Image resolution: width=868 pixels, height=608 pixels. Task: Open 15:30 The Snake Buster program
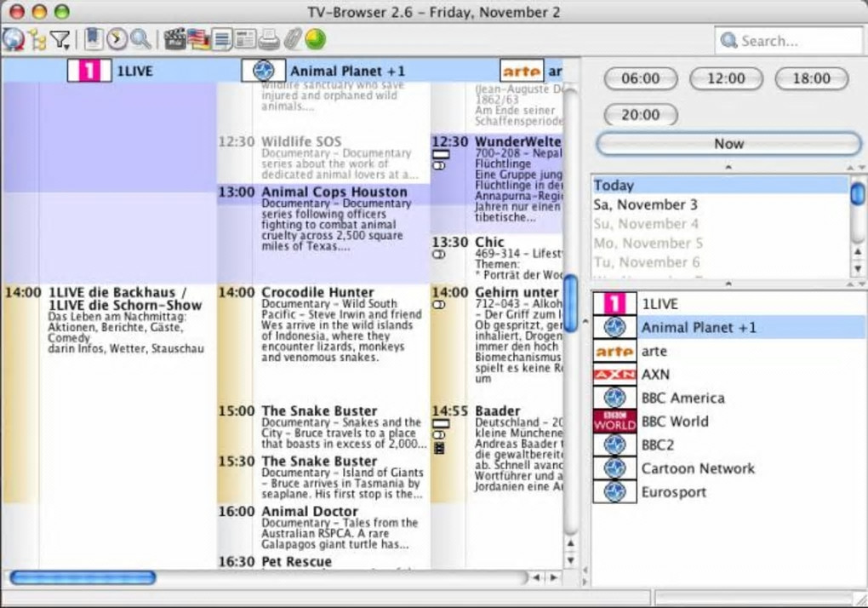(x=323, y=478)
